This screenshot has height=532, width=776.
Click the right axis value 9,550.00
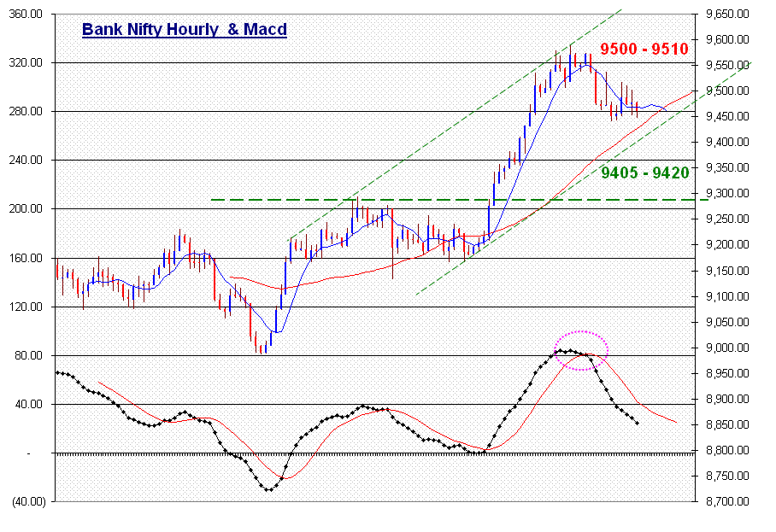(727, 65)
